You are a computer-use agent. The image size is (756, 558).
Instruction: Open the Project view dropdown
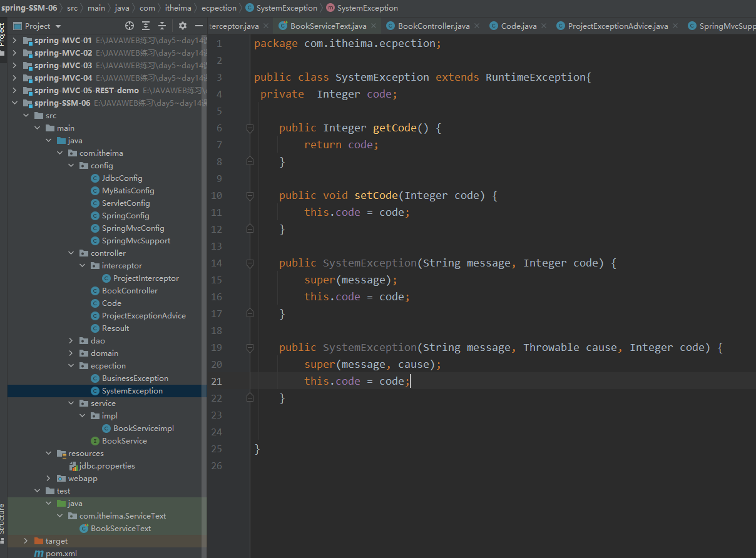coord(58,26)
